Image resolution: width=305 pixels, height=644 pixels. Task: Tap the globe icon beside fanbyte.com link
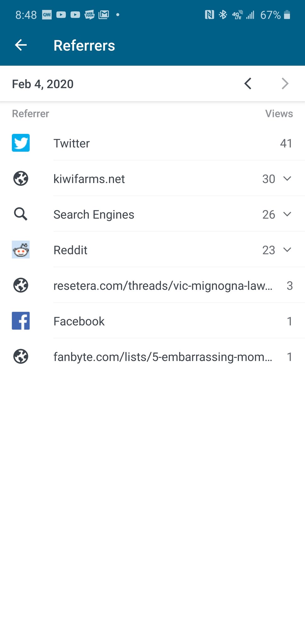[x=21, y=356]
